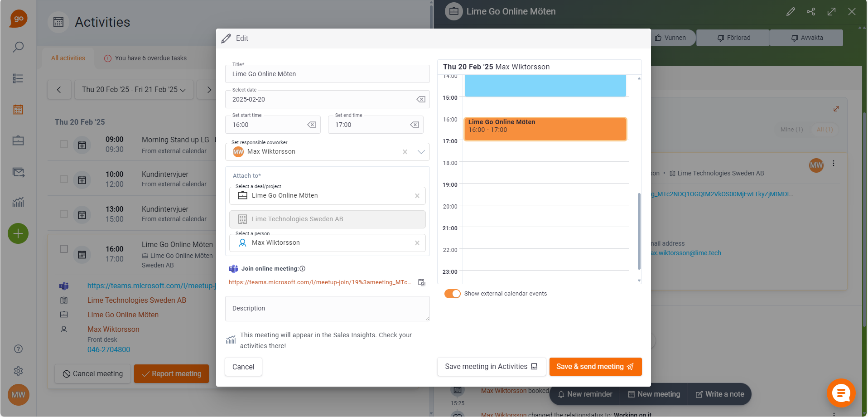
Task: Open the settings gear in the sidebar
Action: click(18, 371)
